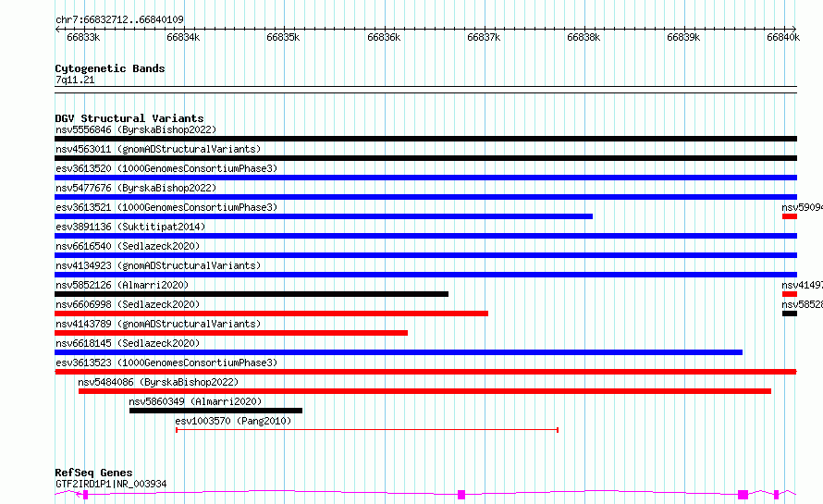Viewport: 823px width, 504px height.
Task: Click the thin red line under esv1003570
Action: pyautogui.click(x=367, y=430)
